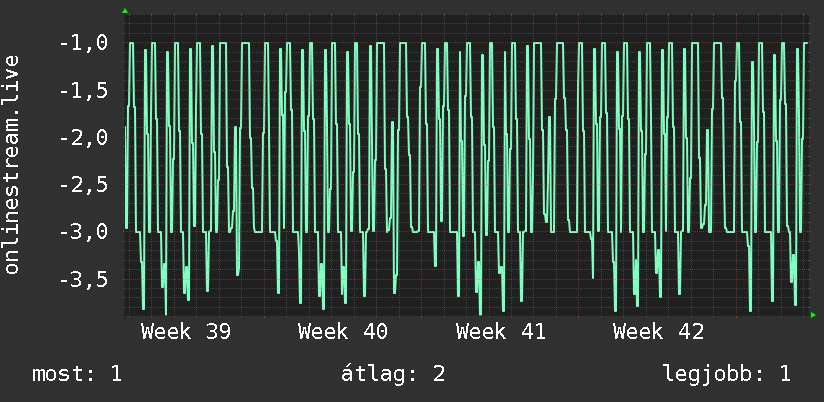Click the 'legjobb: 1' statistic
This screenshot has height=402, width=824.
click(727, 374)
